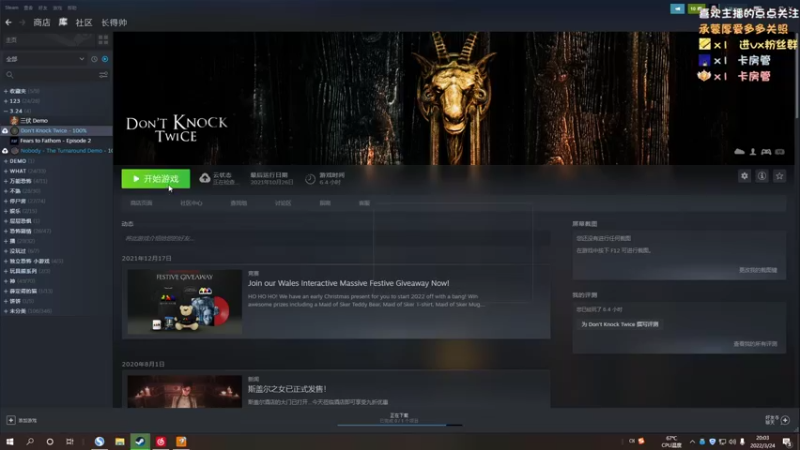Click the screenshot manager link
Viewport: 800px width, 450px height.
pyautogui.click(x=758, y=270)
